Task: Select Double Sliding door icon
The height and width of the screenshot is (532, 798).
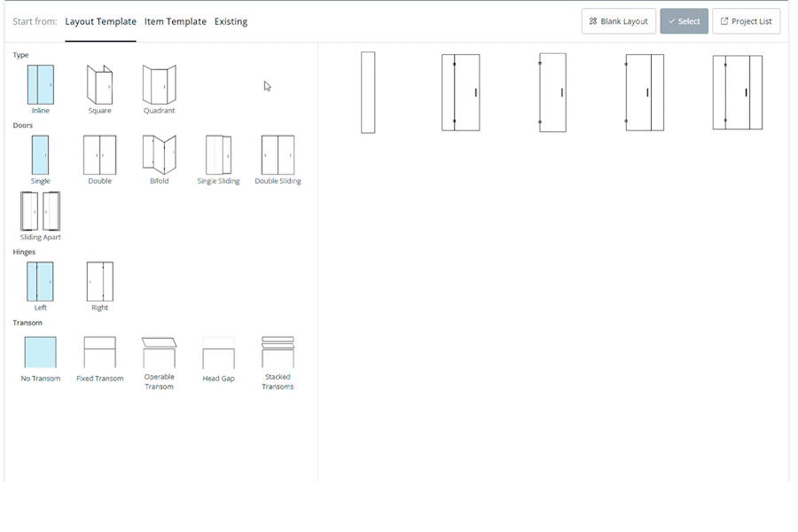Action: tap(278, 155)
